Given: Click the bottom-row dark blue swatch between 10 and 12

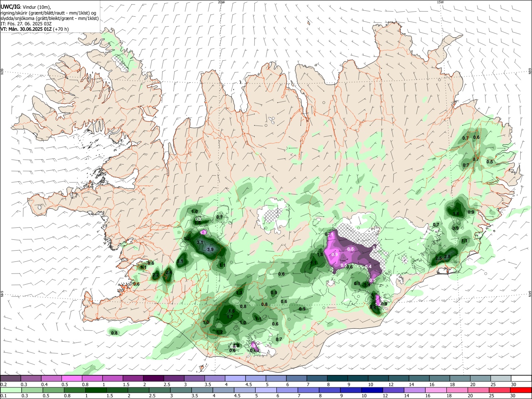Looking at the screenshot, I should tap(371, 390).
